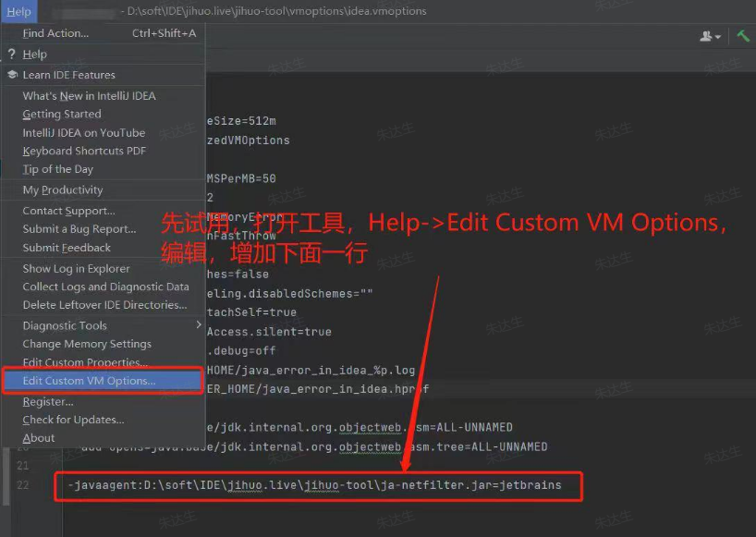Select Collect Logs and Diagnostic Data
This screenshot has height=537, width=756.
click(x=104, y=287)
